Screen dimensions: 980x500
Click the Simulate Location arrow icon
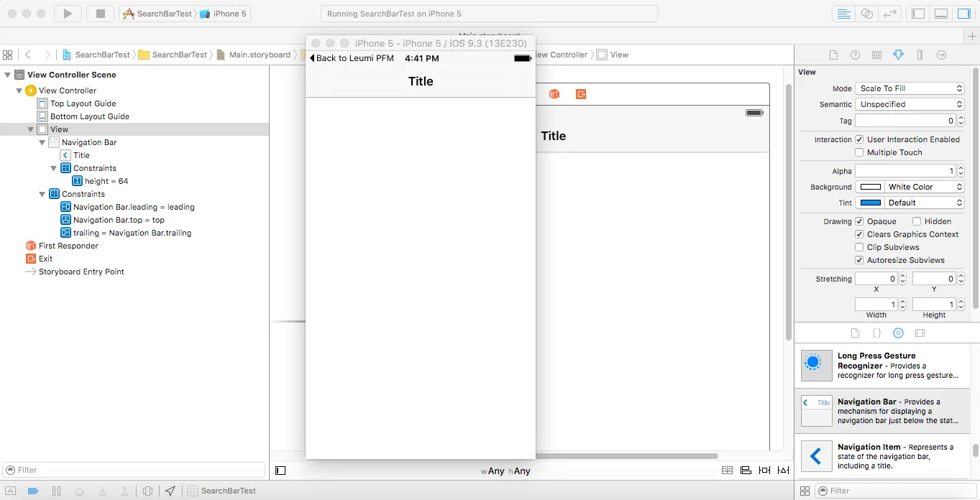[x=170, y=491]
